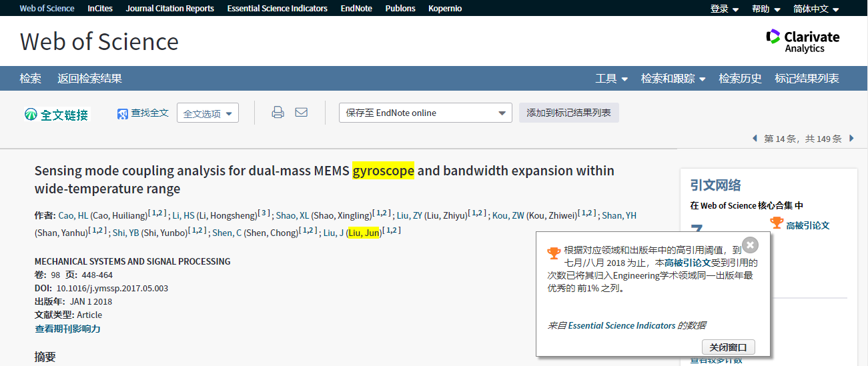Click the Clarivate Analytics logo

coord(803,41)
